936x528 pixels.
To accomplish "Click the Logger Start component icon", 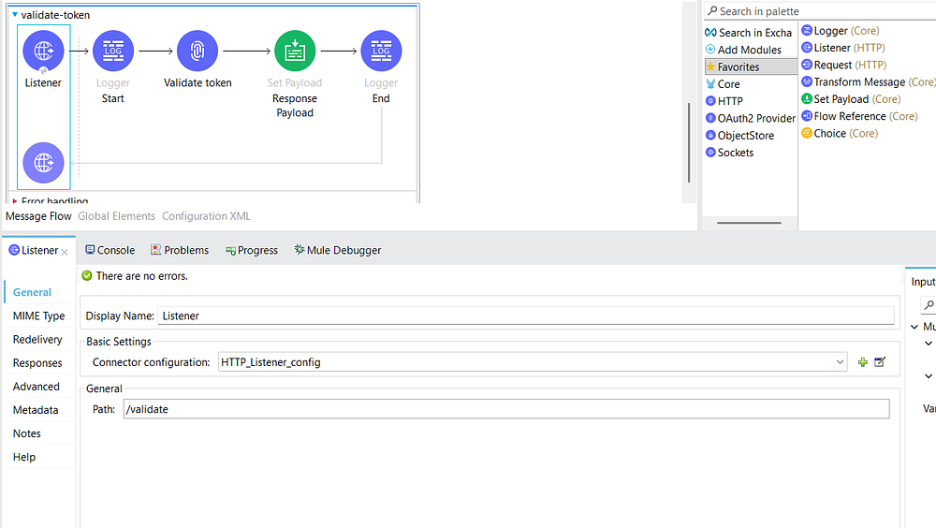I will [113, 51].
